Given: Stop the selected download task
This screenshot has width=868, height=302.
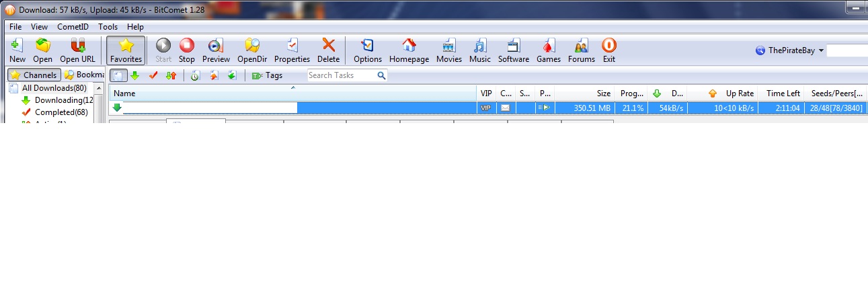Looking at the screenshot, I should [186, 50].
